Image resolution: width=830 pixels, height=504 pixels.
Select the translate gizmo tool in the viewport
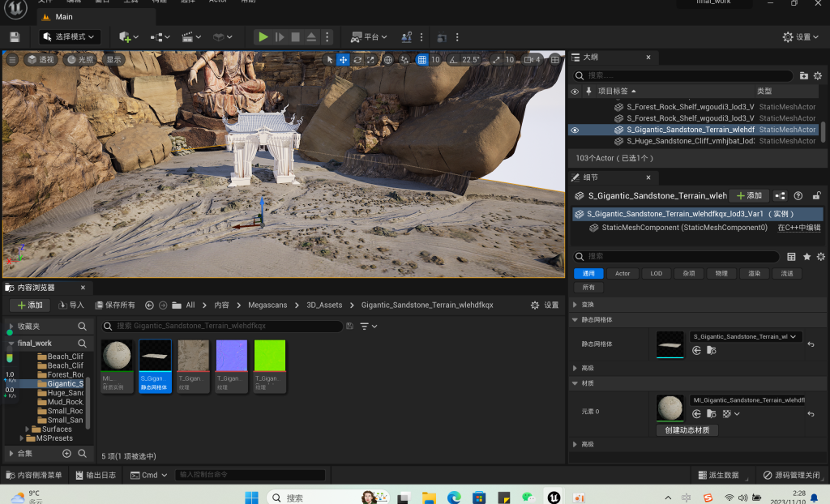click(x=343, y=60)
